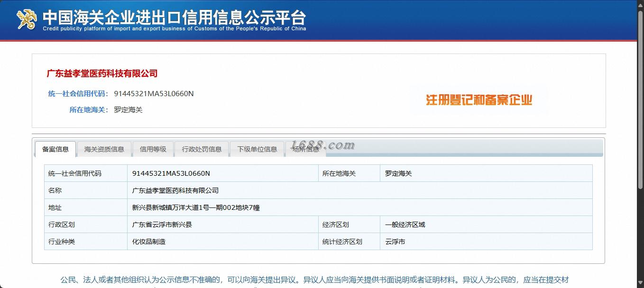This screenshot has width=644, height=288.
Task: Select the value 一般经济区域
Action: tap(405, 225)
